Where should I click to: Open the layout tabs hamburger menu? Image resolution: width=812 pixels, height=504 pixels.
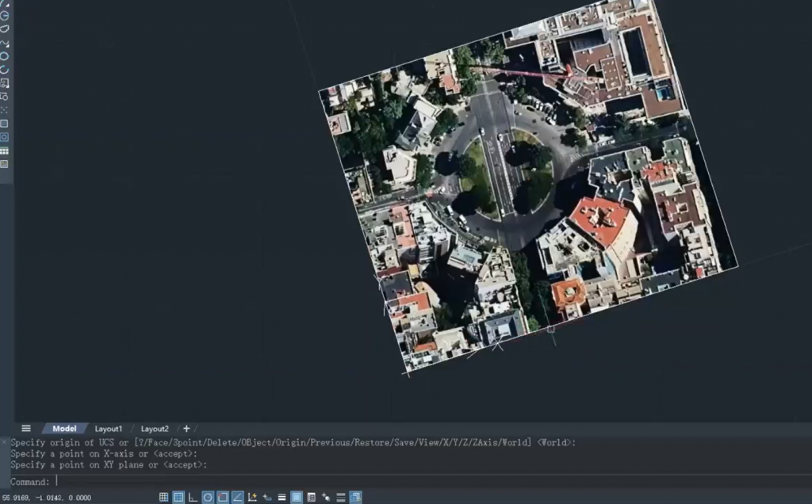click(x=26, y=429)
